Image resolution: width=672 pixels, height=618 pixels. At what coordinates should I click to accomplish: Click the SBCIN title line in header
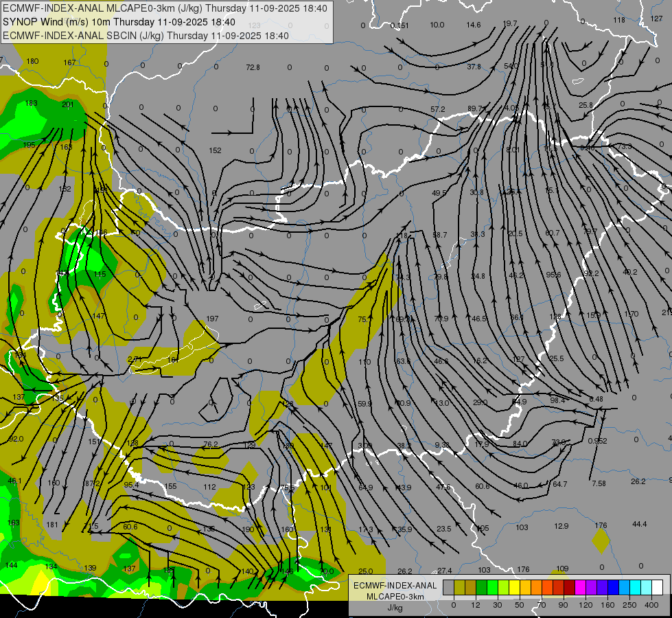(146, 36)
